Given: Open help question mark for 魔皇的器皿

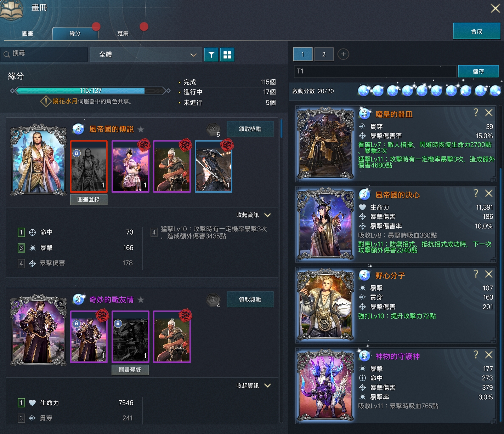Looking at the screenshot, I should [476, 113].
